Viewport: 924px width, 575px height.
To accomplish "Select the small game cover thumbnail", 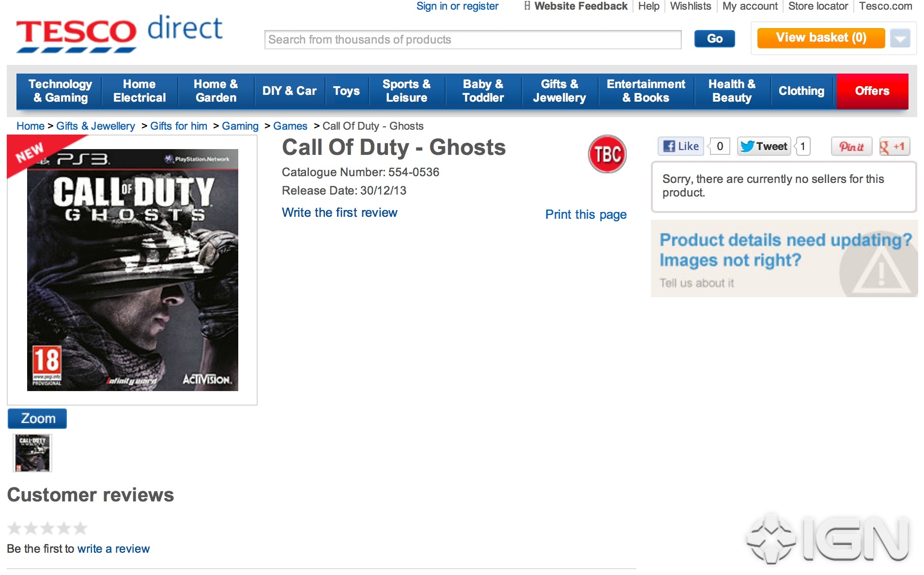I will 32,453.
